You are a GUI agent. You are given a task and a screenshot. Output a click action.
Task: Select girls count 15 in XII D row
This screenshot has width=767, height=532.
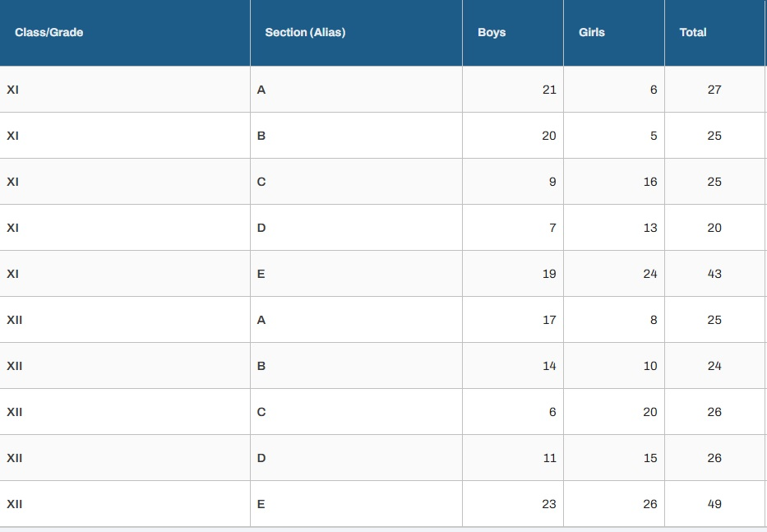(650, 458)
